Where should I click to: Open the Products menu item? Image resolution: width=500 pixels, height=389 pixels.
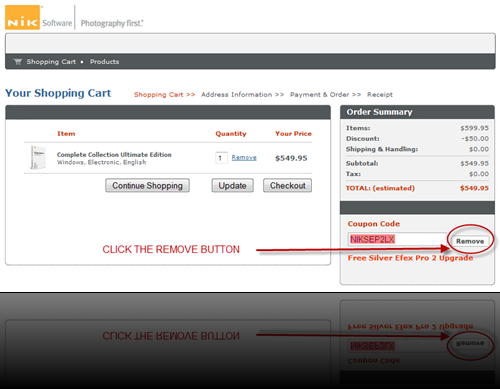point(104,62)
